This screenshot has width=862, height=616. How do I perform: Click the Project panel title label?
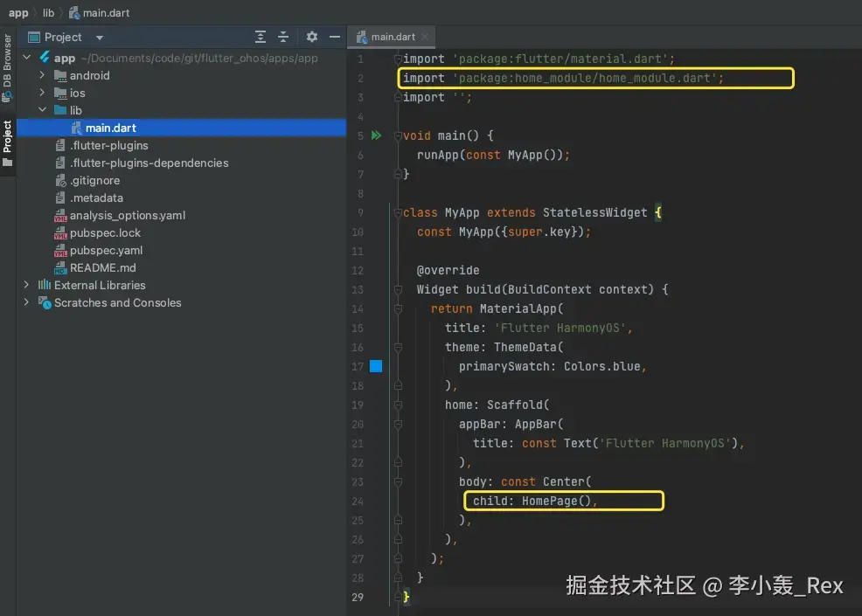click(63, 37)
